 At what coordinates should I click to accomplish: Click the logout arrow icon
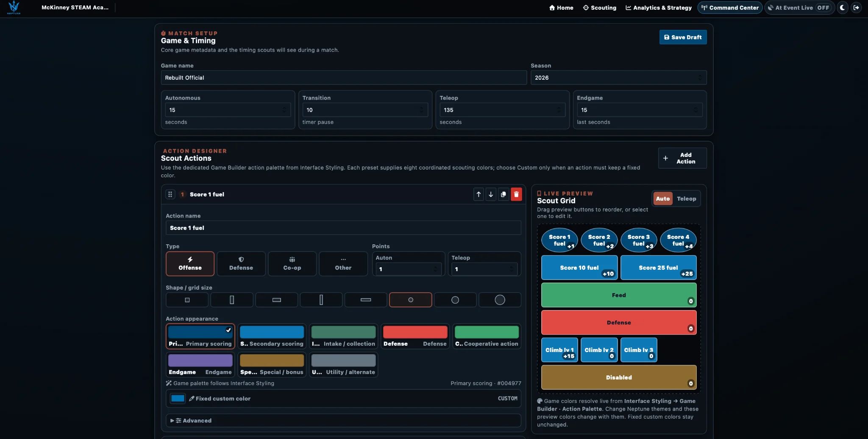tap(856, 8)
